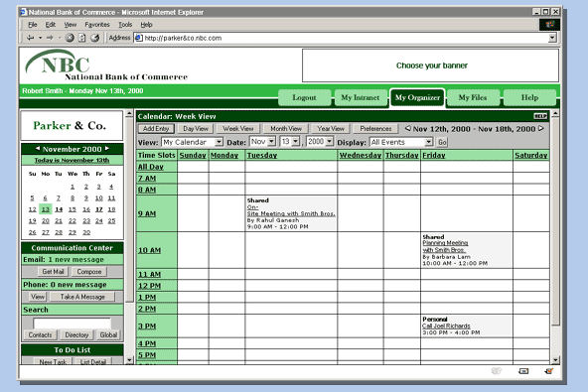Image resolution: width=588 pixels, height=392 pixels.
Task: Click the browser Back arrow icon
Action: [31, 38]
